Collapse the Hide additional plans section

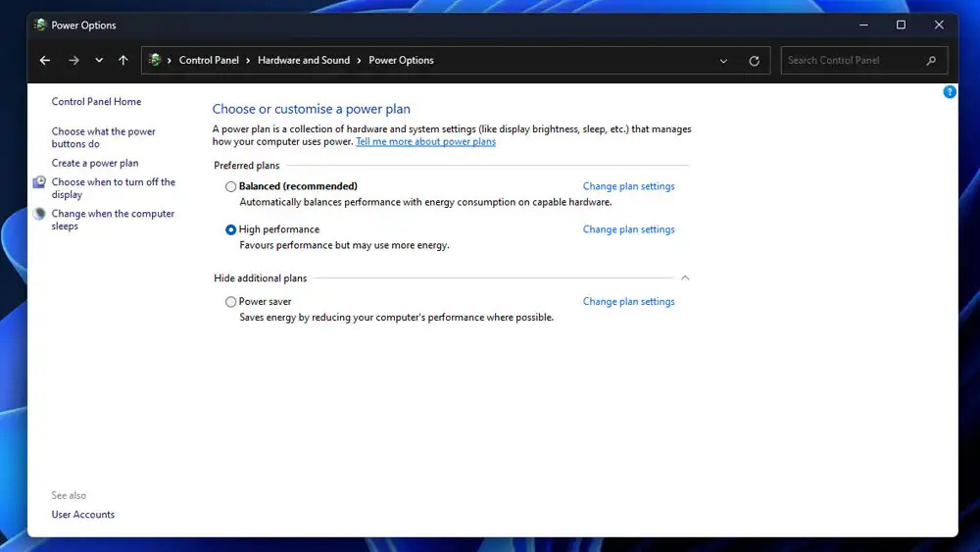pos(685,278)
